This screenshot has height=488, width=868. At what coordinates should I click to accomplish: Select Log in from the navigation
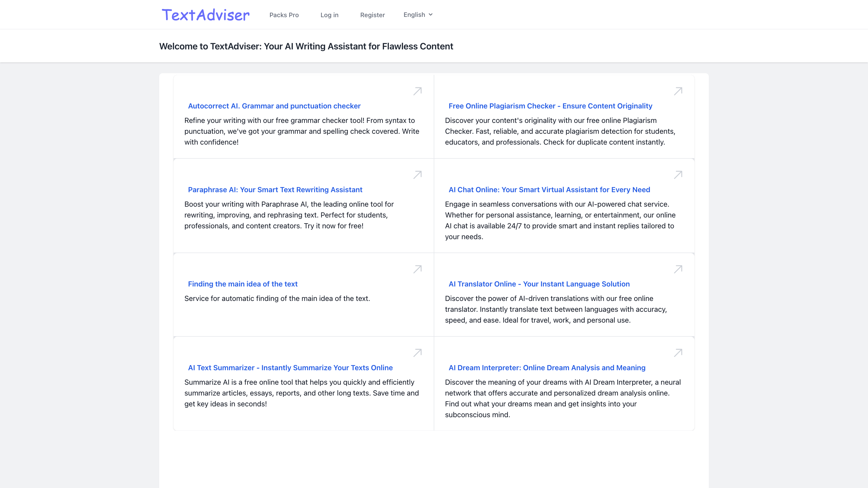point(329,15)
